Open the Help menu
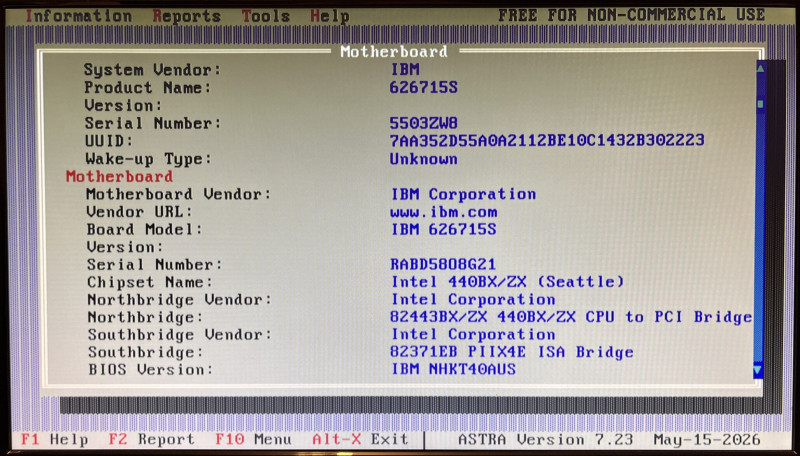Screen dimensions: 800x456 coord(330,16)
